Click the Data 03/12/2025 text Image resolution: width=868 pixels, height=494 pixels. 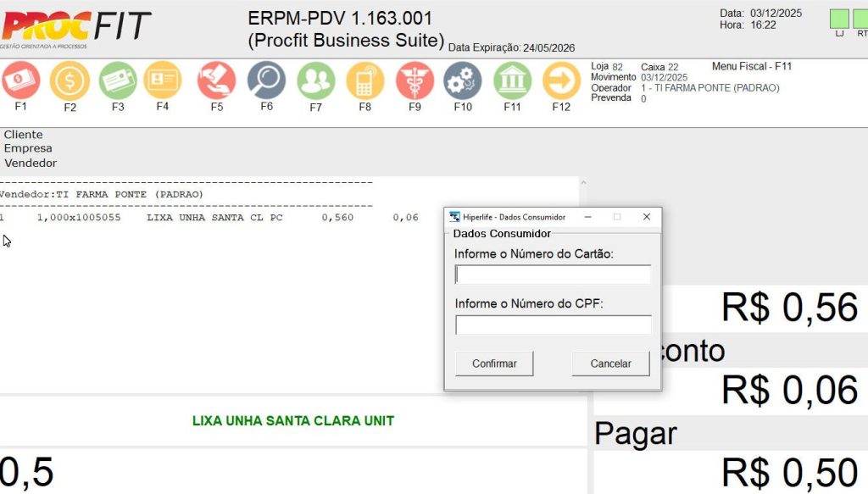click(x=760, y=14)
